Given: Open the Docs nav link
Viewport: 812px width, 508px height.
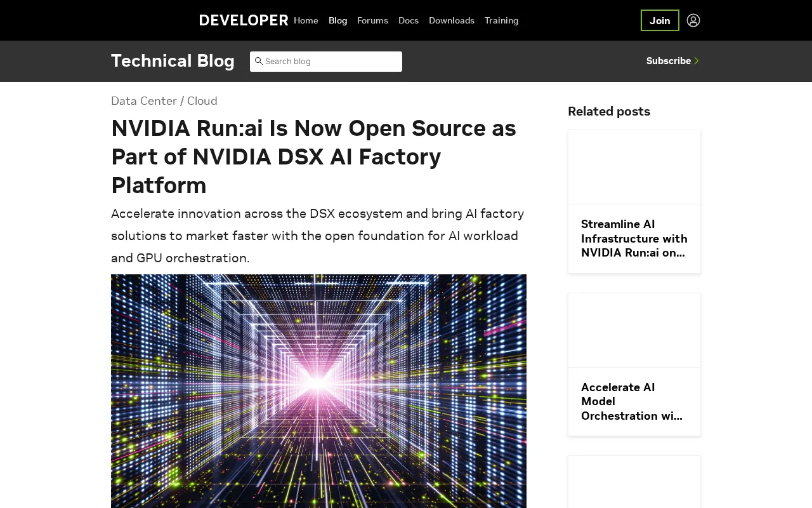Looking at the screenshot, I should [x=409, y=20].
